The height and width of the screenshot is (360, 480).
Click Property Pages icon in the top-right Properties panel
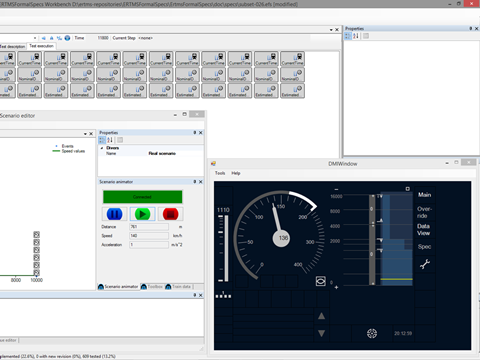pyautogui.click(x=366, y=36)
